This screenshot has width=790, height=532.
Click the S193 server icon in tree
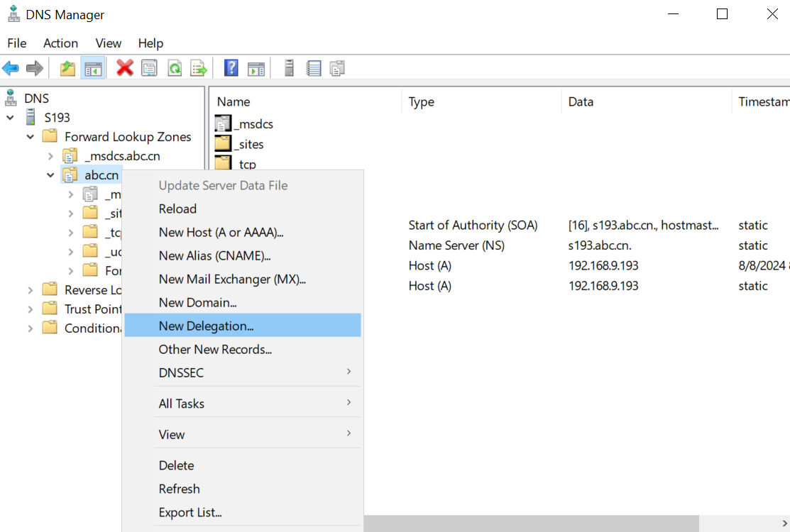tap(31, 117)
